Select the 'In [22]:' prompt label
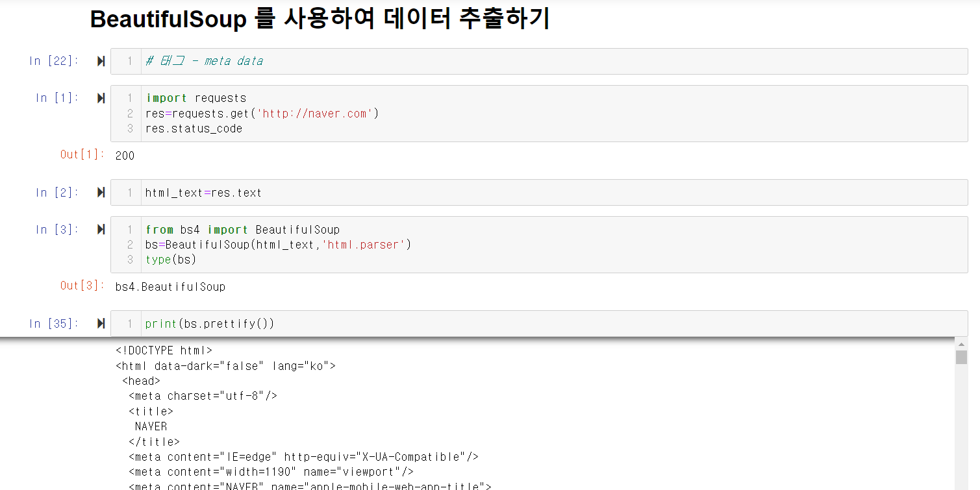The height and width of the screenshot is (490, 980). click(53, 61)
